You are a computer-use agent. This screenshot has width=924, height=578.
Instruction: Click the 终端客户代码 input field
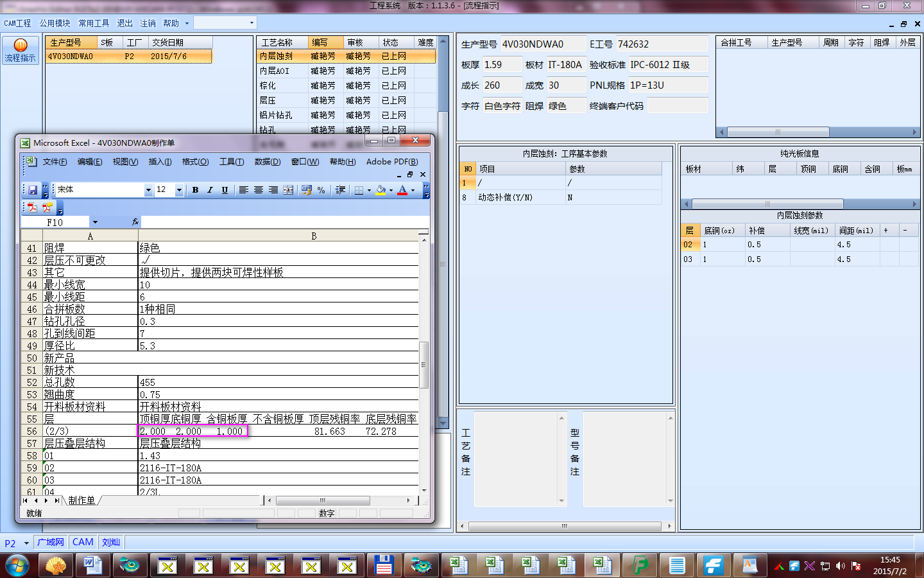click(678, 105)
